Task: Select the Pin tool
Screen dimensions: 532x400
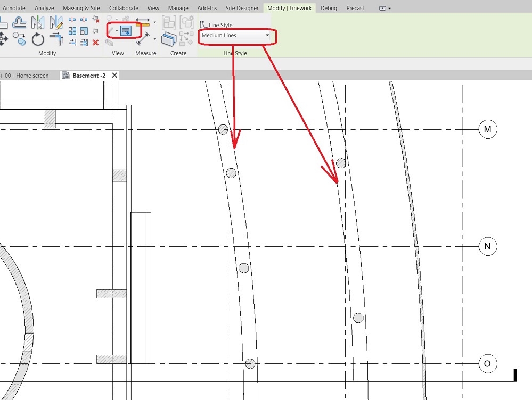Action: pos(95,30)
